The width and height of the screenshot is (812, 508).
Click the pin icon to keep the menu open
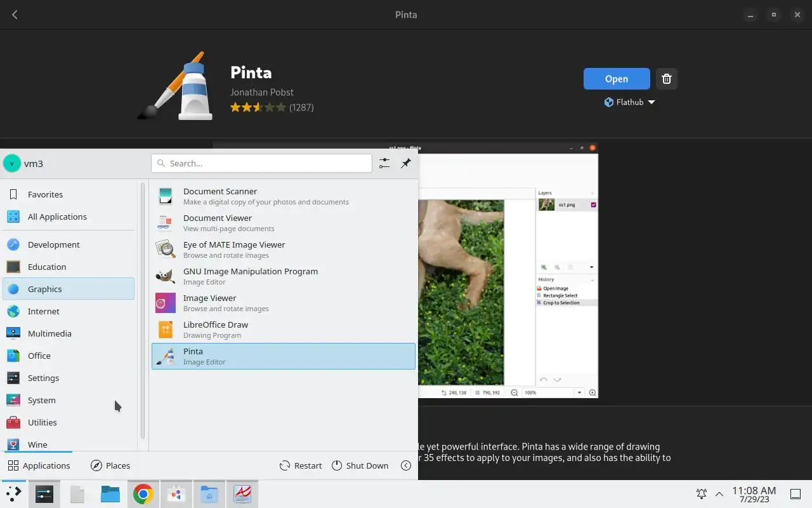click(406, 163)
